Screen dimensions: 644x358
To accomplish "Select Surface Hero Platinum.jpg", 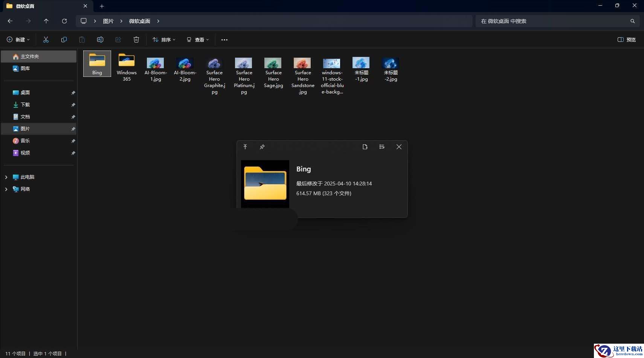I will [x=244, y=76].
